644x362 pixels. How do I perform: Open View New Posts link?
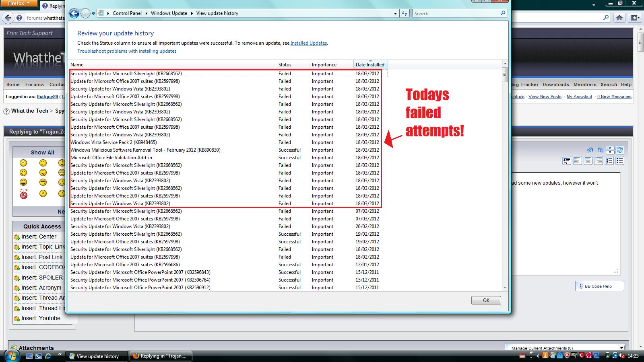click(x=545, y=97)
